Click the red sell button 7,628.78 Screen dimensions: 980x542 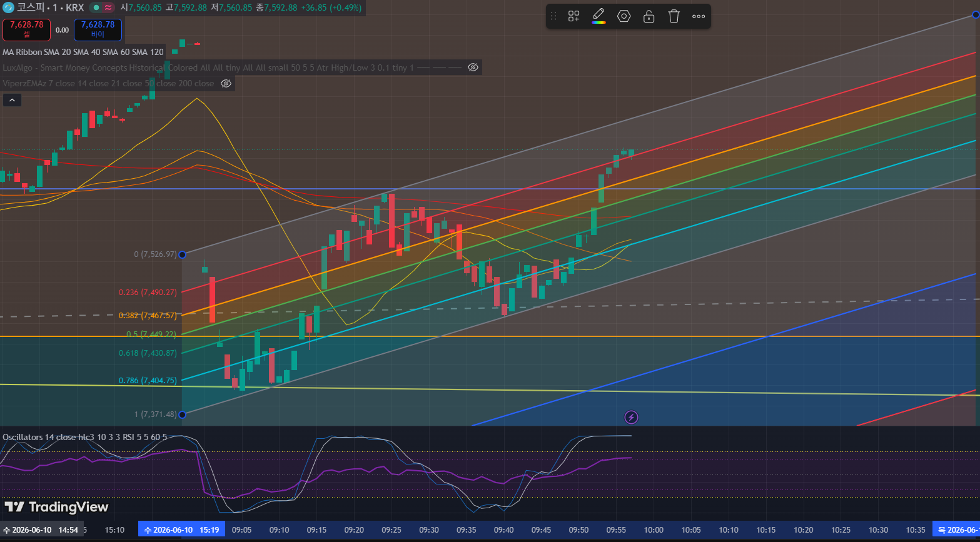click(x=26, y=29)
